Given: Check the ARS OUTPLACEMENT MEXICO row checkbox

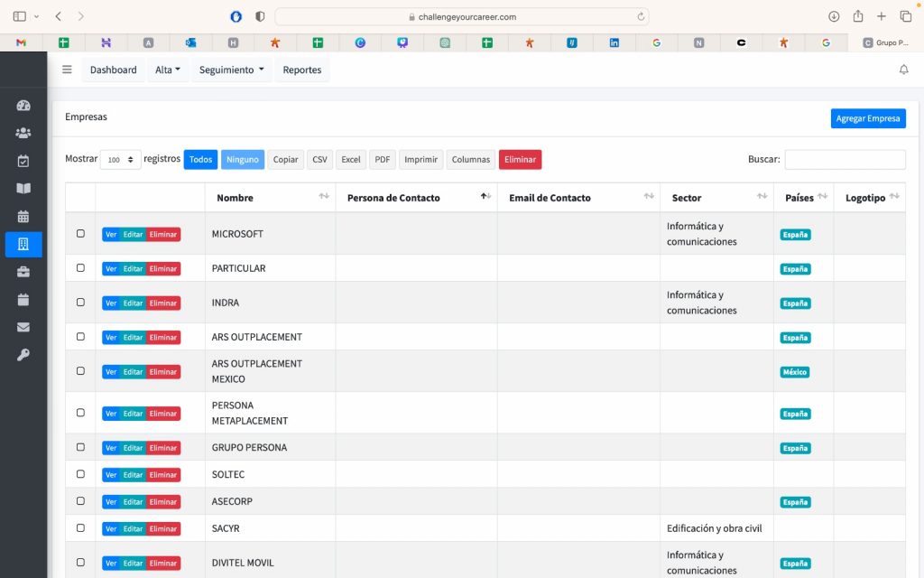Looking at the screenshot, I should pyautogui.click(x=80, y=371).
